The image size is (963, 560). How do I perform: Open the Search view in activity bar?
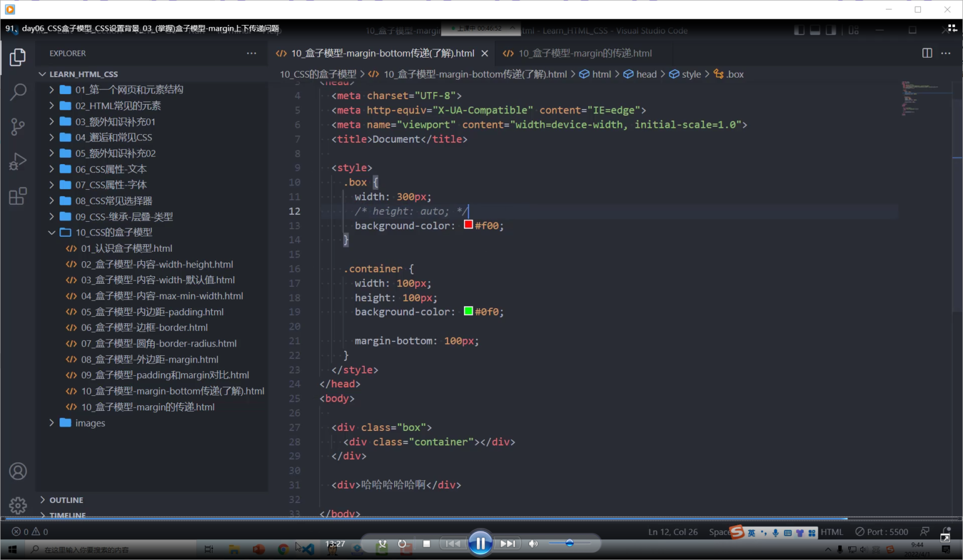click(x=18, y=91)
